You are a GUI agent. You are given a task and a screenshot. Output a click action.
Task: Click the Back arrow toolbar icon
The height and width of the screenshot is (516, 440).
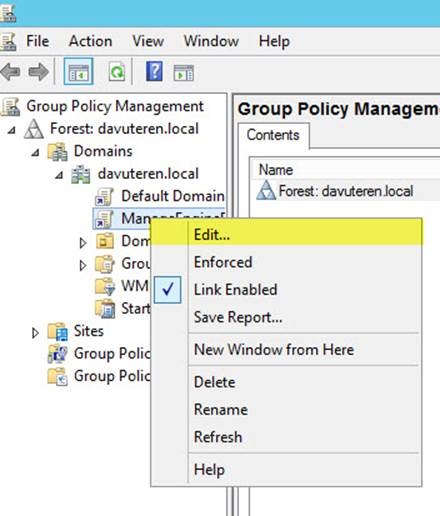point(11,72)
